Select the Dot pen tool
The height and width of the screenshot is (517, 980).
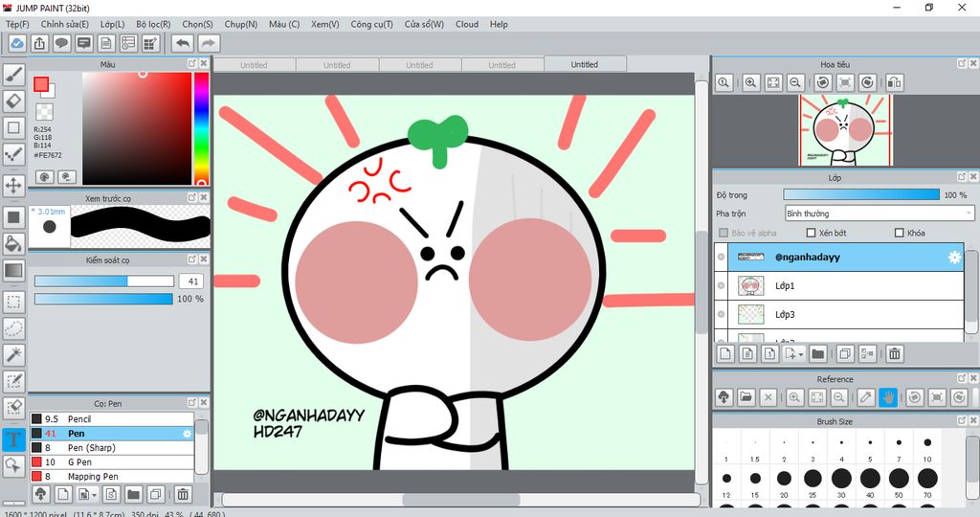pyautogui.click(x=13, y=154)
